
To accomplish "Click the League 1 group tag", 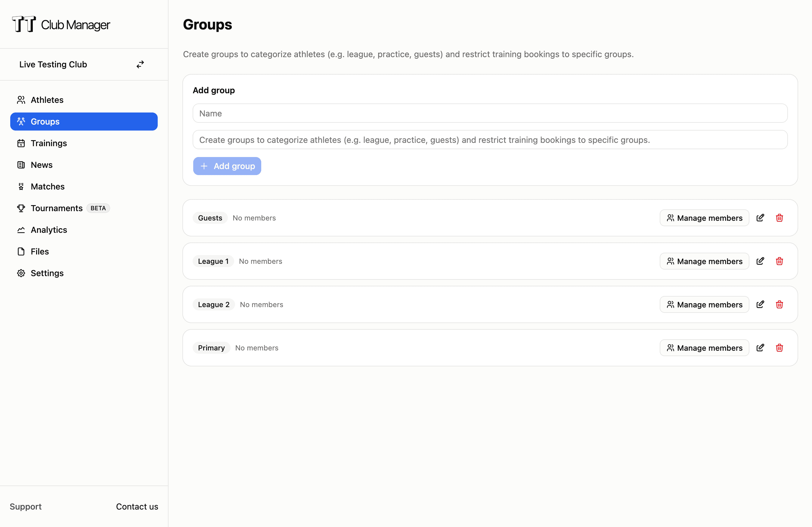I will point(213,261).
